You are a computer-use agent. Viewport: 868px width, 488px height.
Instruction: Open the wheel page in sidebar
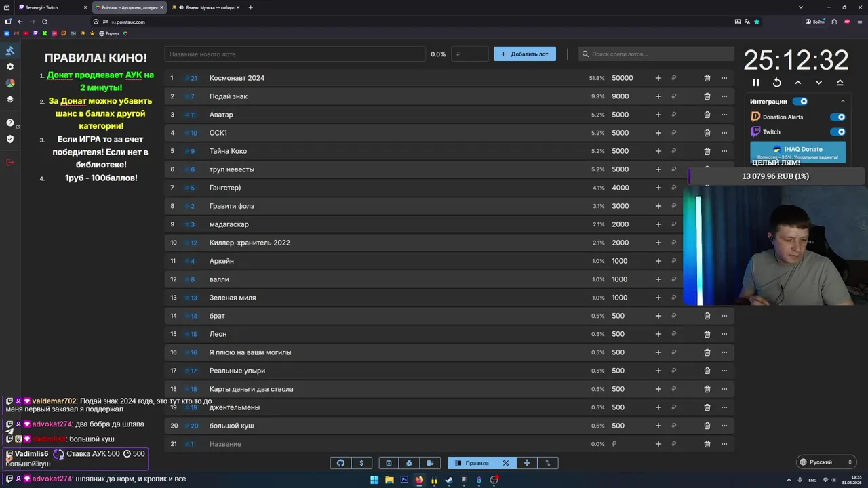(x=10, y=83)
